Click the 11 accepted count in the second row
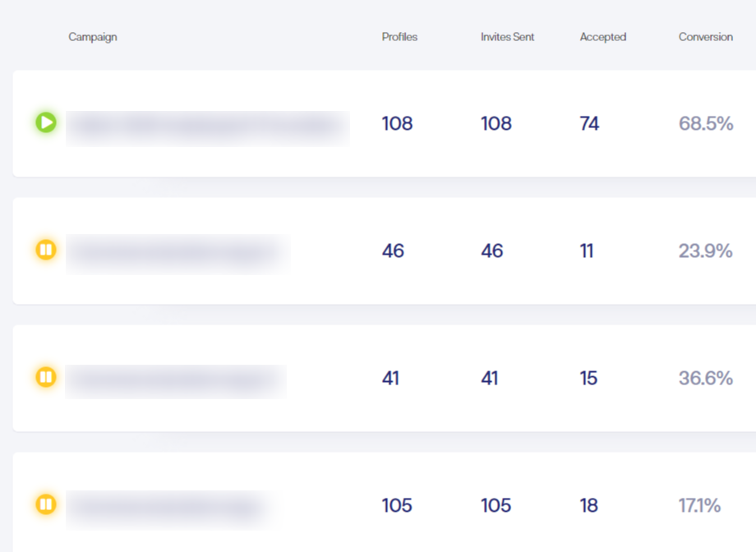The width and height of the screenshot is (756, 552). tap(587, 251)
